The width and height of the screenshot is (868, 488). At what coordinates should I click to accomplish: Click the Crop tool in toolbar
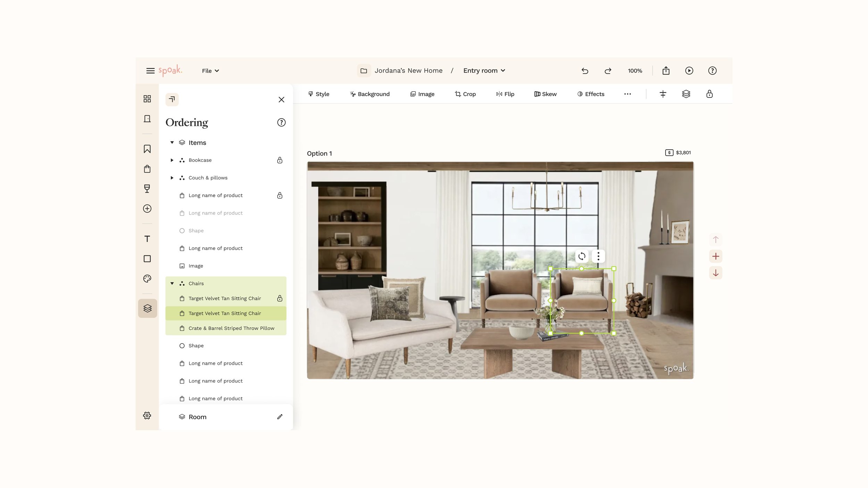click(x=465, y=94)
